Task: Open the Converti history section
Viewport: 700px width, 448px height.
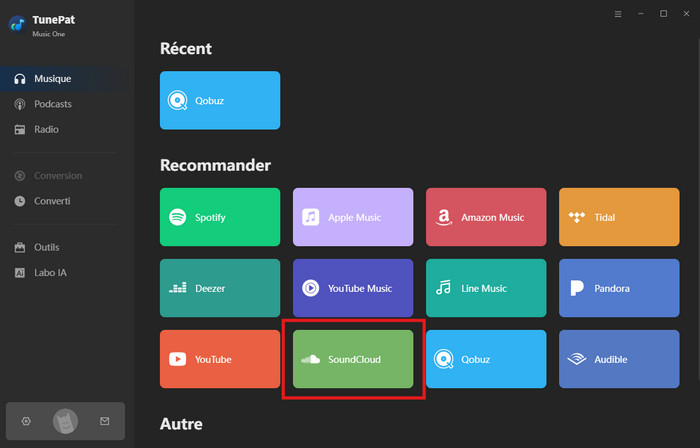Action: [67, 201]
